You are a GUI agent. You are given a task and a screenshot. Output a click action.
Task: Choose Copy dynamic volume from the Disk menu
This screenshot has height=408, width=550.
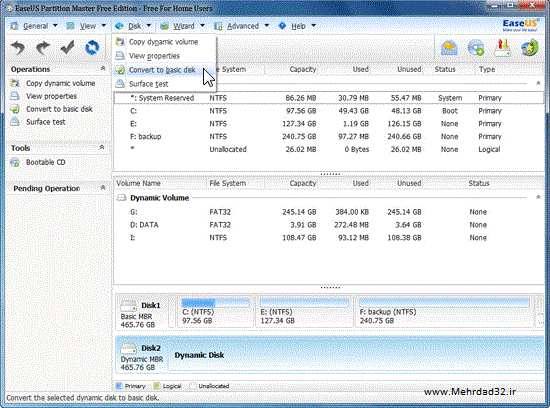click(x=164, y=42)
